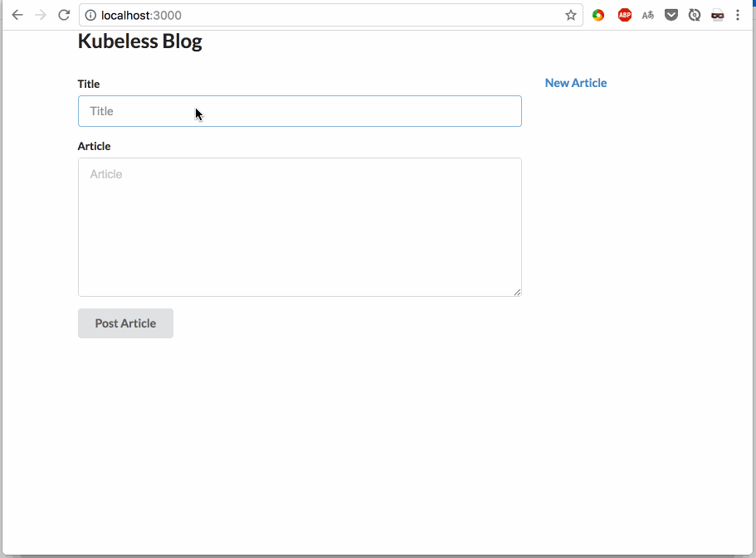
Task: Click the grayed-out forward arrow
Action: [x=41, y=14]
